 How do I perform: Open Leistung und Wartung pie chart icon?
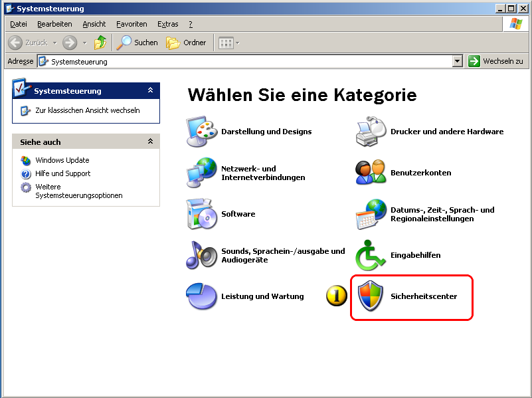[x=201, y=296]
